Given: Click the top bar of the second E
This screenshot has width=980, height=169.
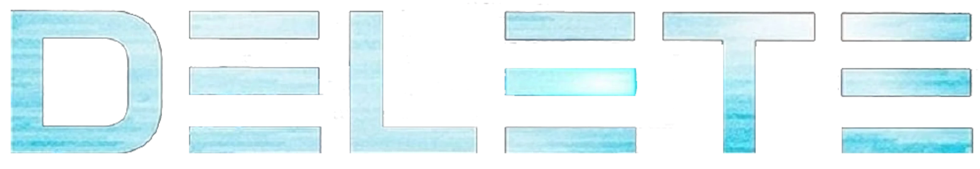Looking at the screenshot, I should 569,26.
